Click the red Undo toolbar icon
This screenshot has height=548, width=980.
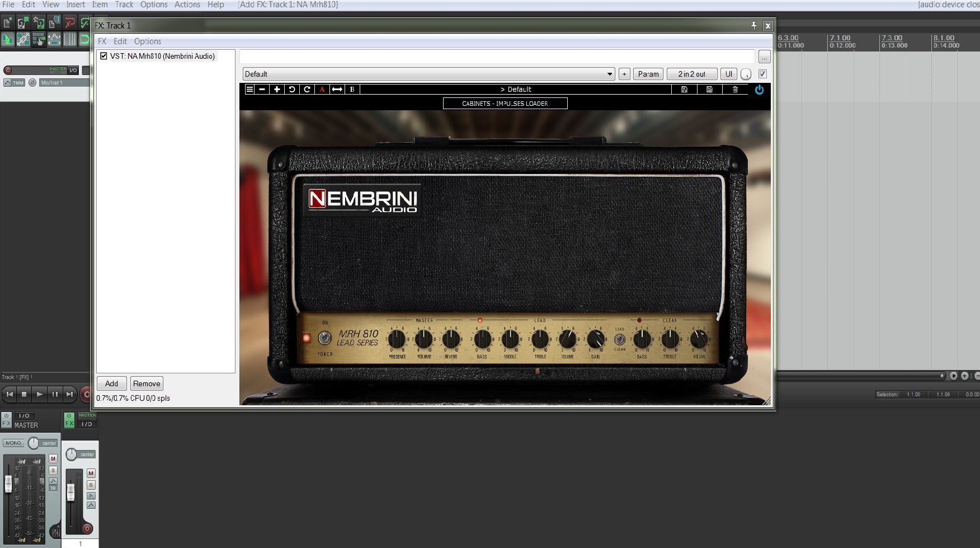click(x=70, y=23)
